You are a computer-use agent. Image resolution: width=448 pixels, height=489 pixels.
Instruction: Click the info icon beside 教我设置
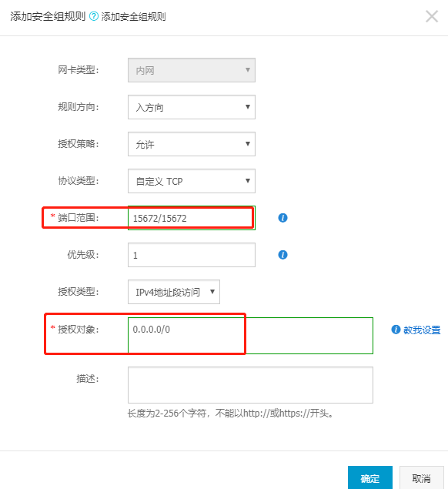[x=396, y=330]
